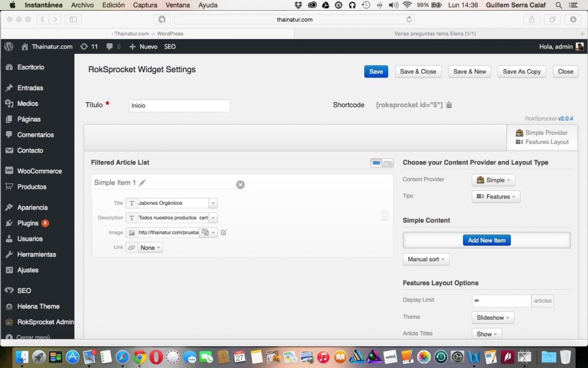Image resolution: width=588 pixels, height=368 pixels.
Task: Click the Display Limit input field
Action: (x=501, y=301)
